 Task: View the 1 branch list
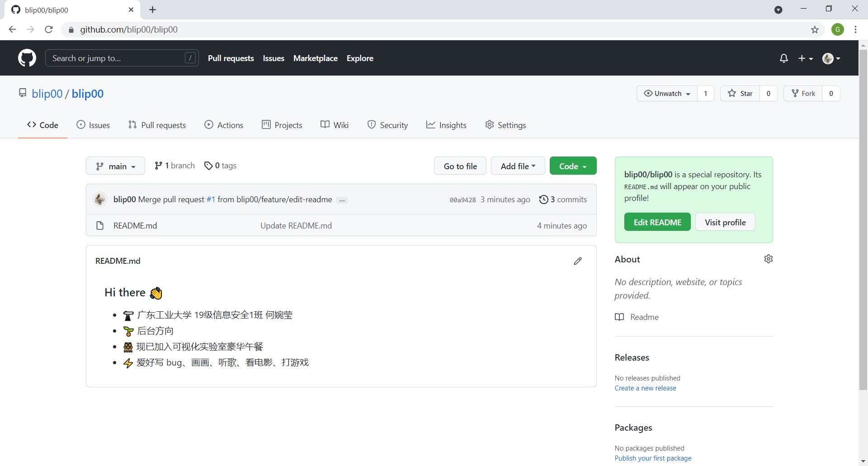(x=175, y=166)
